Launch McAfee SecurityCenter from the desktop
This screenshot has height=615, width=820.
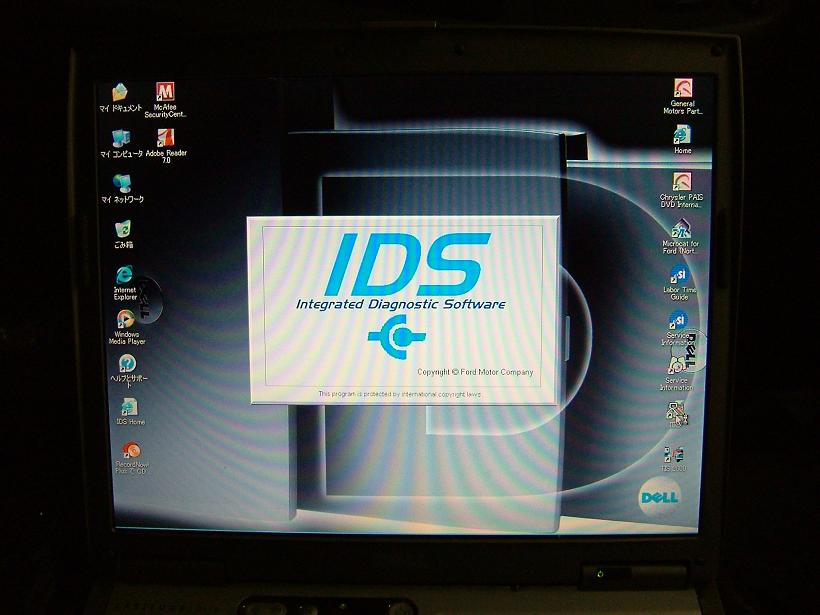165,99
